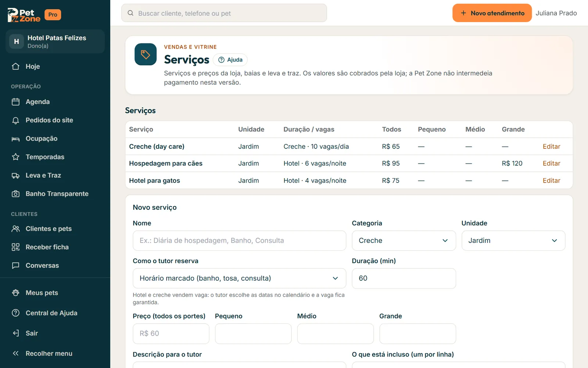
Task: Click the Receber ficha QR icon
Action: click(15, 247)
